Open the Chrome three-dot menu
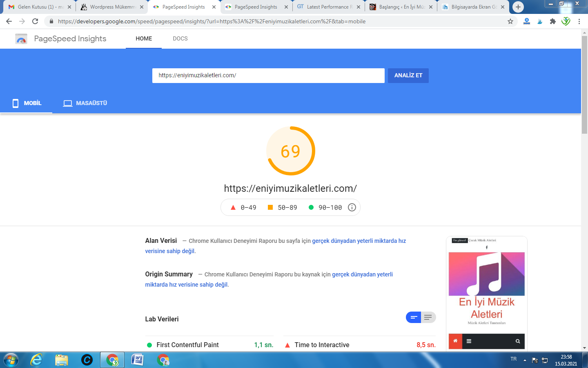The height and width of the screenshot is (368, 588). [x=579, y=21]
